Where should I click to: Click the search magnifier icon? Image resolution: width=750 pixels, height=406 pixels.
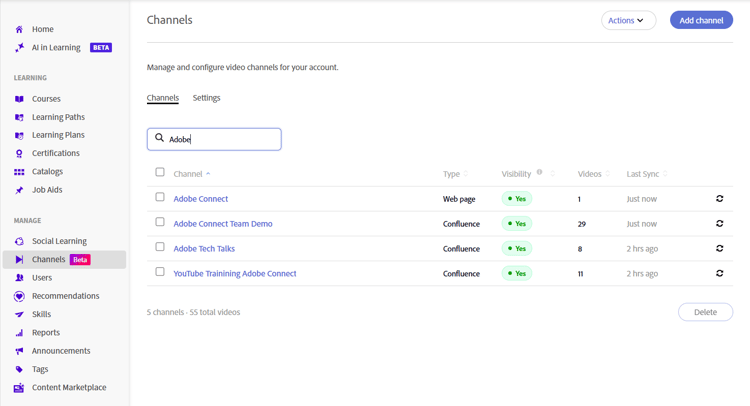[159, 138]
